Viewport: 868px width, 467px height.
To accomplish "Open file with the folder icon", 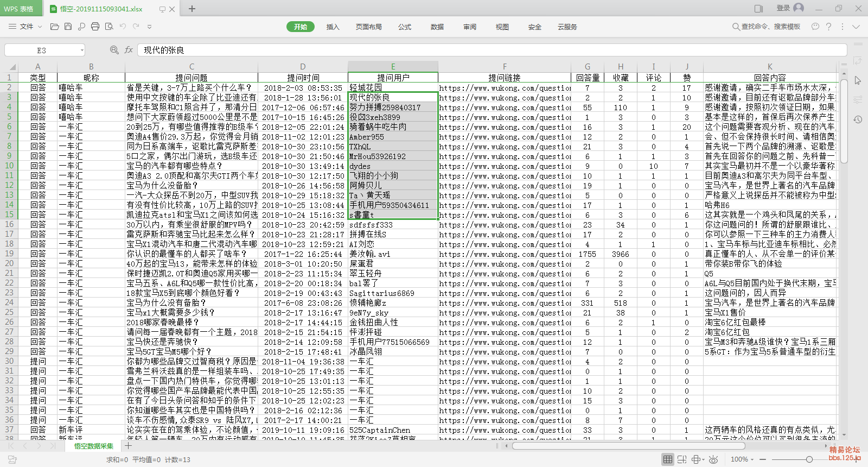I will point(54,26).
